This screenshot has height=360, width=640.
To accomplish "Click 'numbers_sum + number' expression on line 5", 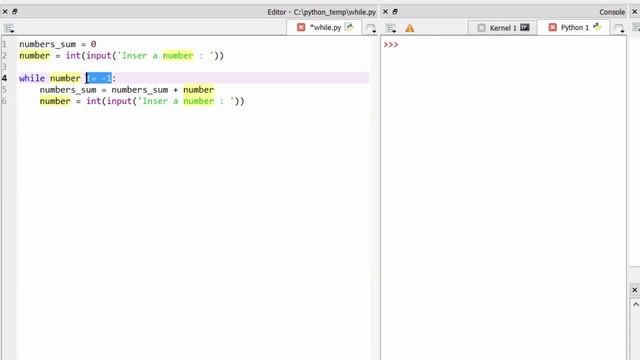I will [x=163, y=89].
